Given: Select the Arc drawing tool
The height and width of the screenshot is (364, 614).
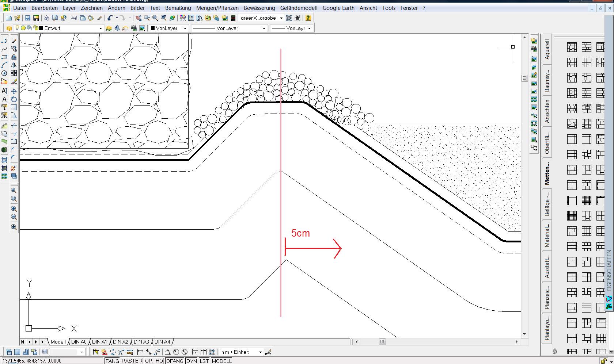Looking at the screenshot, I should pos(4,65).
